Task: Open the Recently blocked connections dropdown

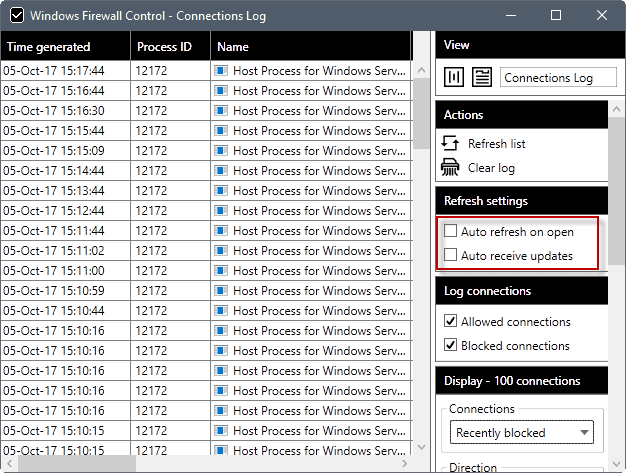Action: point(522,432)
